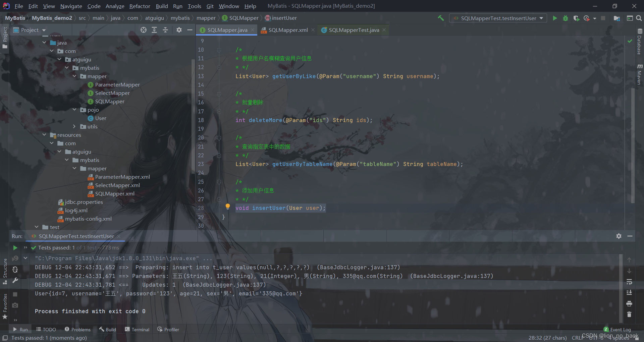
Task: Select User class in project tree
Action: pyautogui.click(x=100, y=118)
